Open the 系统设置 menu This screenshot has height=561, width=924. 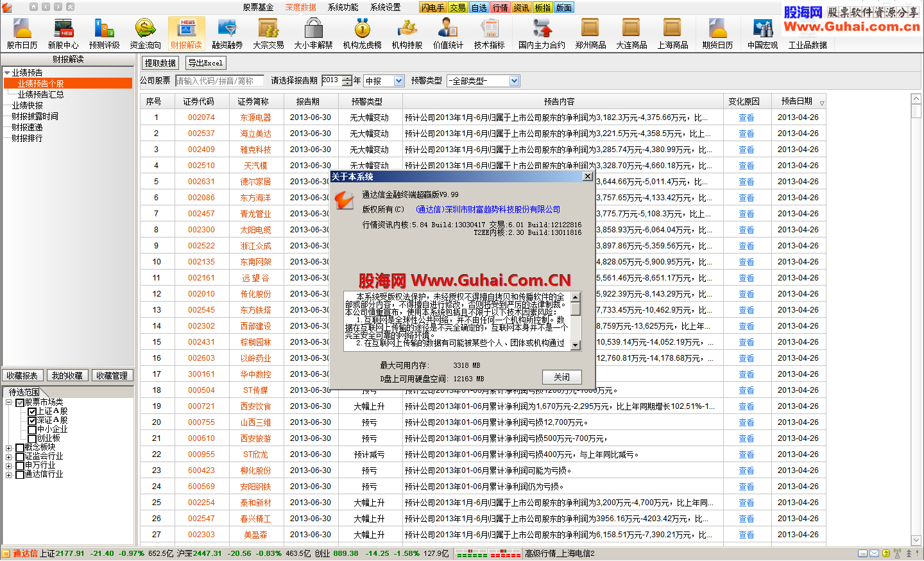point(386,7)
